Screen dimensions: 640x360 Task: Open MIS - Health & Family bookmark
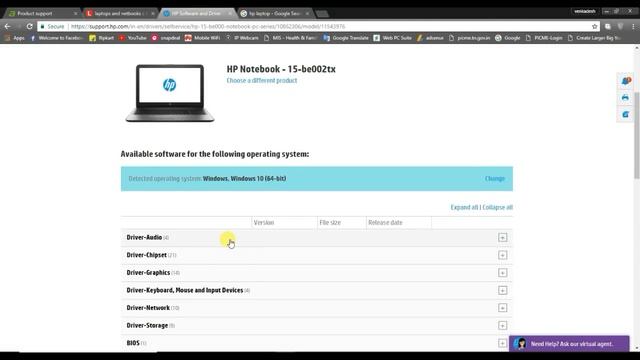pyautogui.click(x=291, y=38)
